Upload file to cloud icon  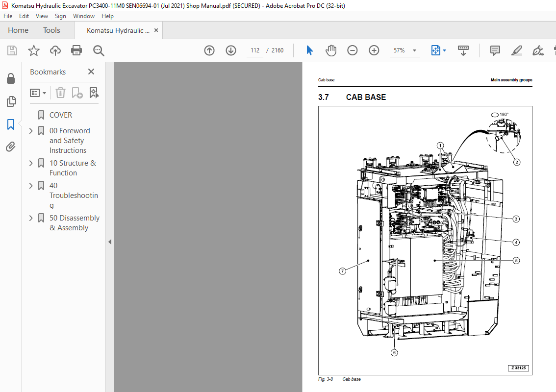(x=55, y=50)
